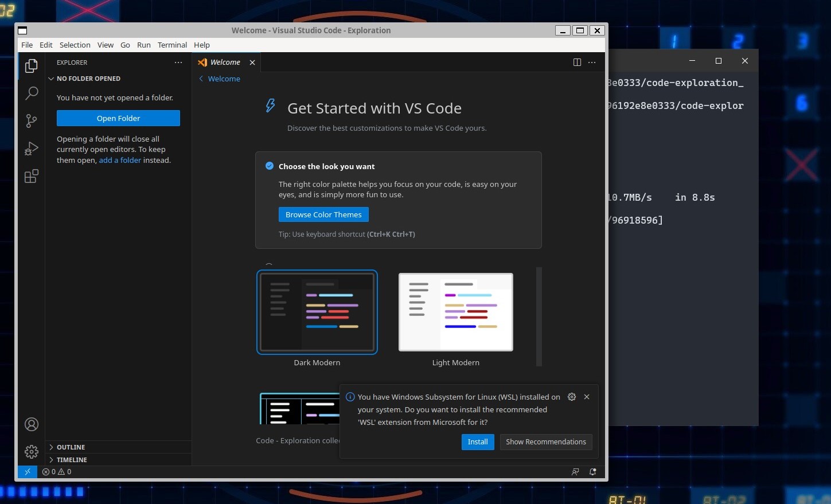Image resolution: width=831 pixels, height=504 pixels.
Task: Open the Source Control view
Action: [x=32, y=120]
